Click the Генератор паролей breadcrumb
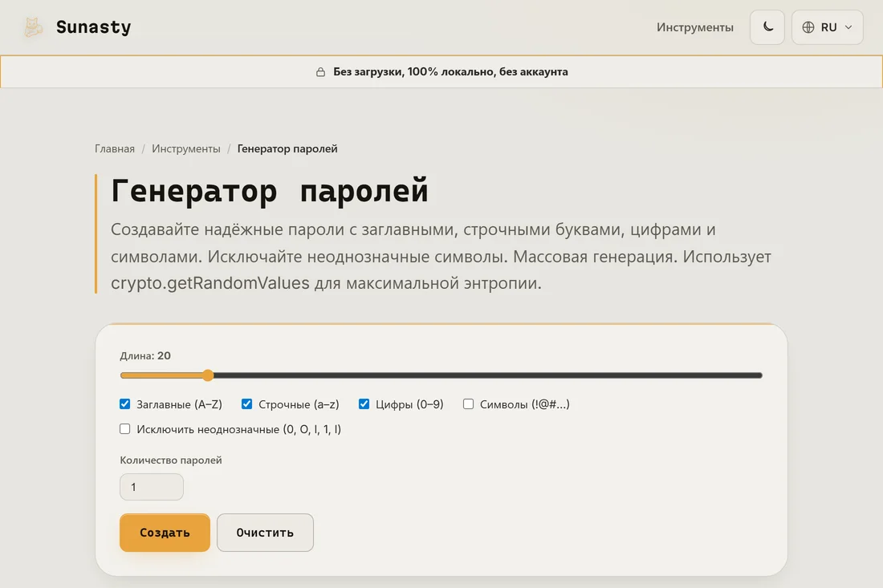883x588 pixels. point(287,148)
